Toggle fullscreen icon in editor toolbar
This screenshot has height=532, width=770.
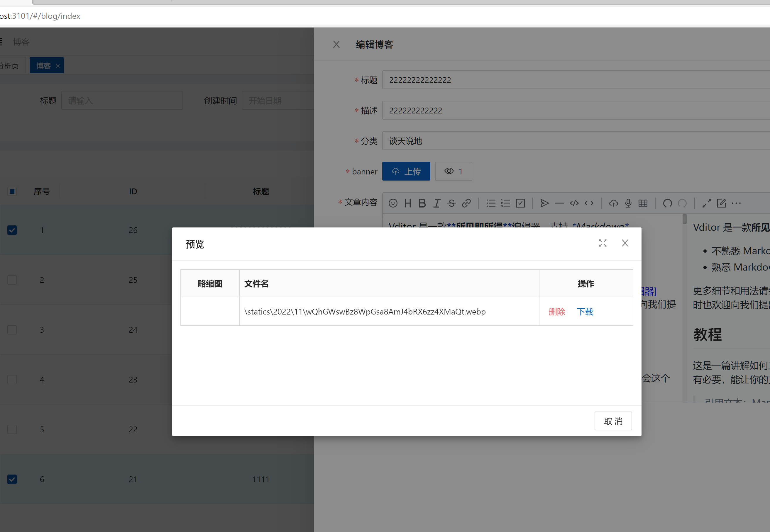coord(707,203)
